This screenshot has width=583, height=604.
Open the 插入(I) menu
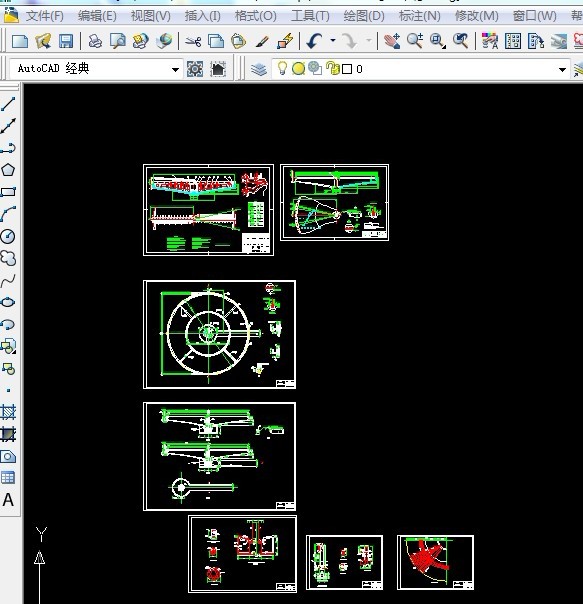tap(203, 16)
